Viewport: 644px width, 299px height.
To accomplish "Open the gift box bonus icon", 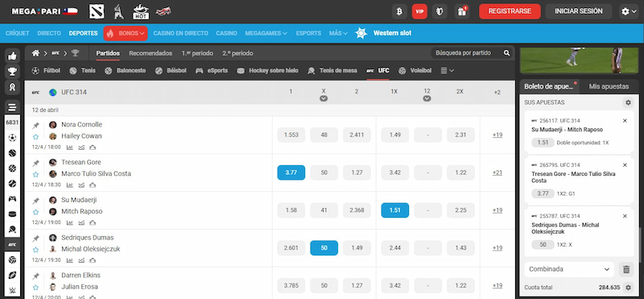I will pos(462,11).
